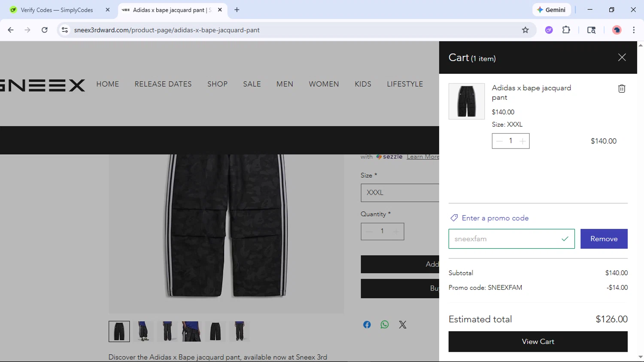Go to HOME in the site menu
Screen dimensions: 644x362
pos(107,84)
